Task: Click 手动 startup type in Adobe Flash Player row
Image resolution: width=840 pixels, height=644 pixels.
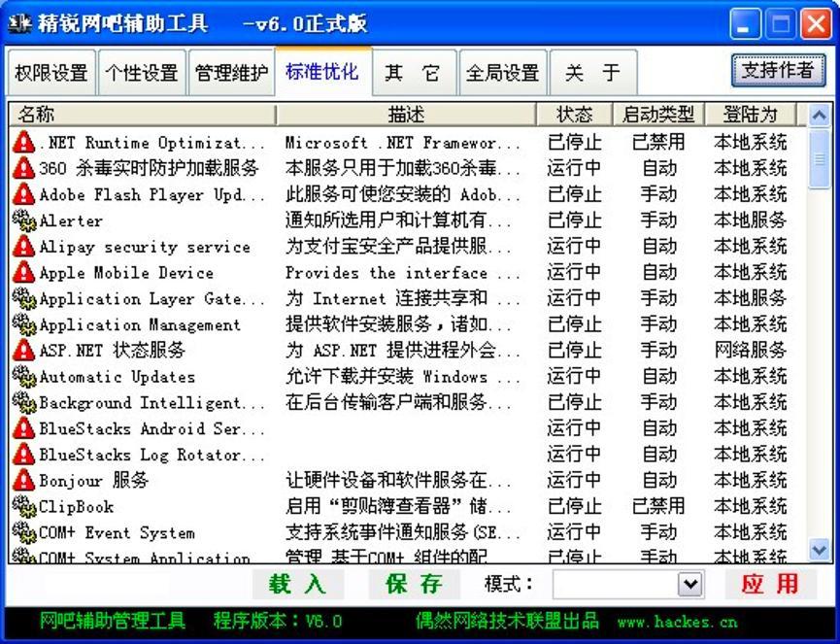Action: tap(659, 194)
